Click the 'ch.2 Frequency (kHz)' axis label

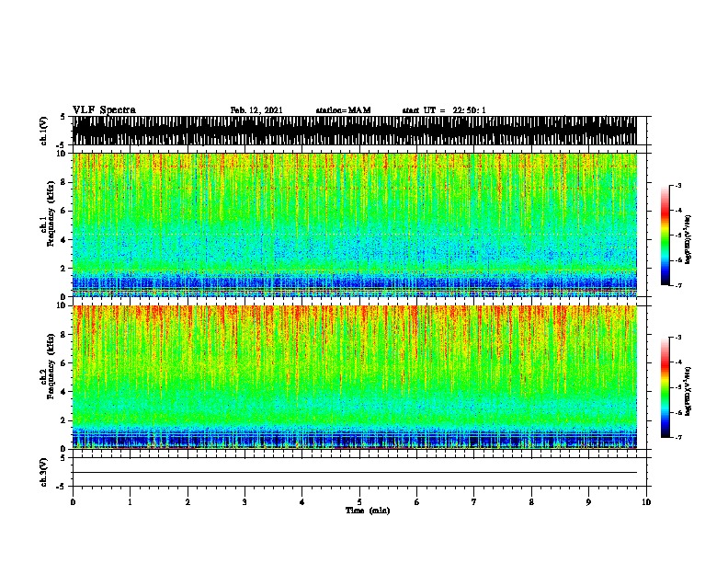(47, 366)
